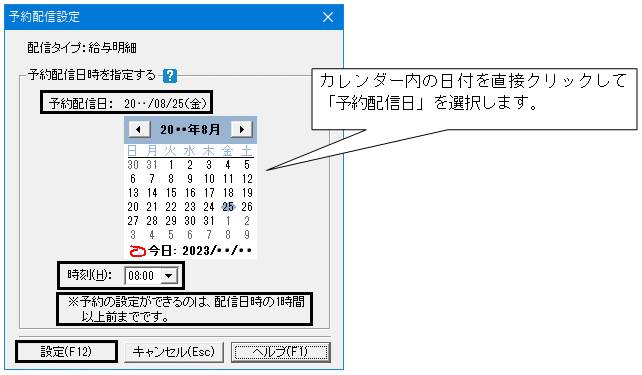Click the red today circle icon
The height and width of the screenshot is (375, 642).
point(138,251)
